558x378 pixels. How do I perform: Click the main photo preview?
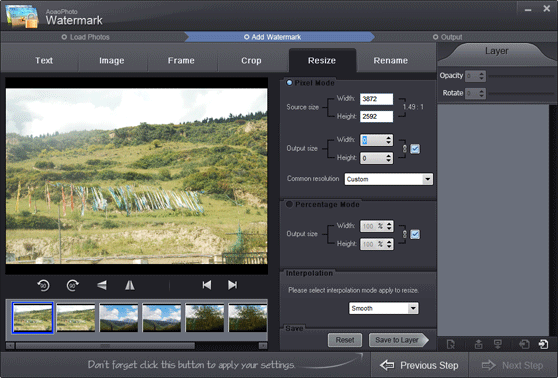137,176
